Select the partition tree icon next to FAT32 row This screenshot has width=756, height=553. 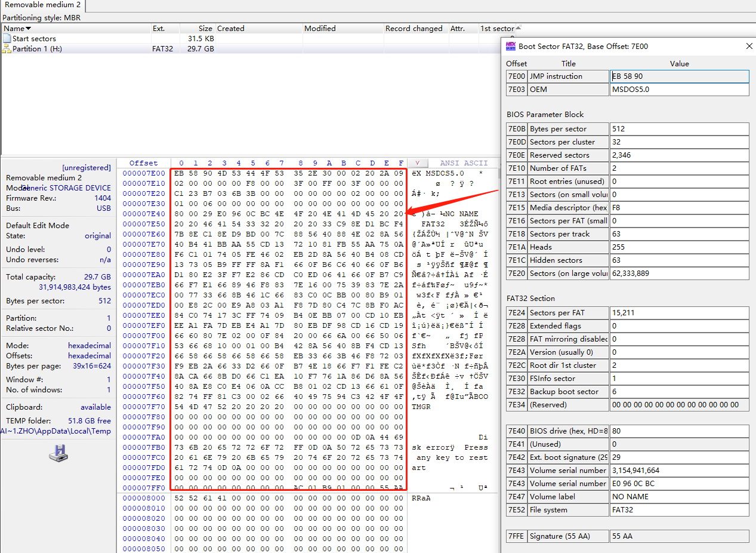6,48
